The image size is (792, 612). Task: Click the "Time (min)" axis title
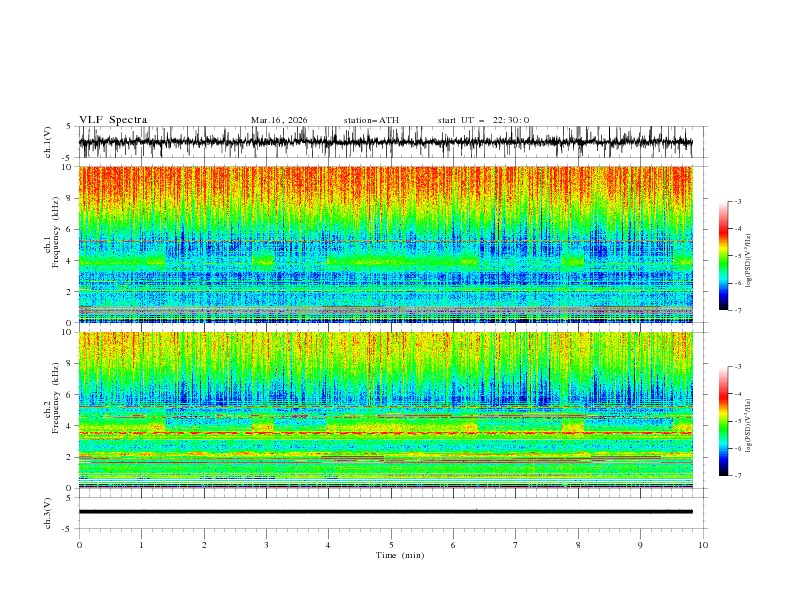tap(400, 555)
